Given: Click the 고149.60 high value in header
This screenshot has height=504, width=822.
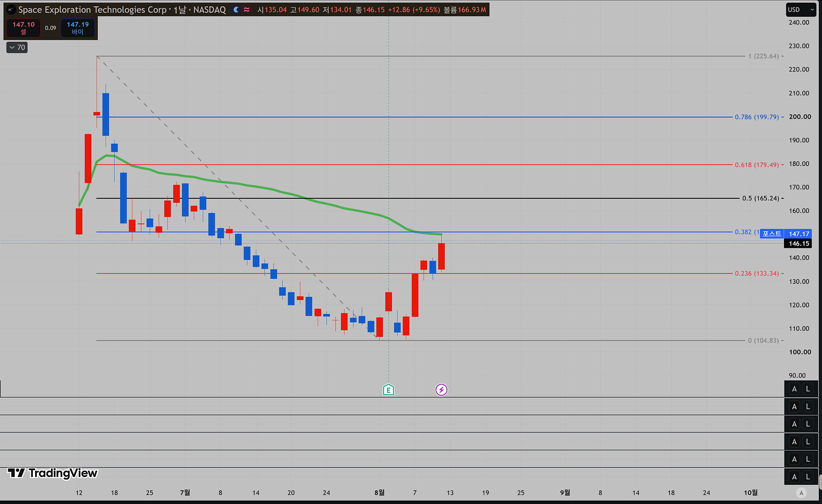Looking at the screenshot, I should pos(305,9).
